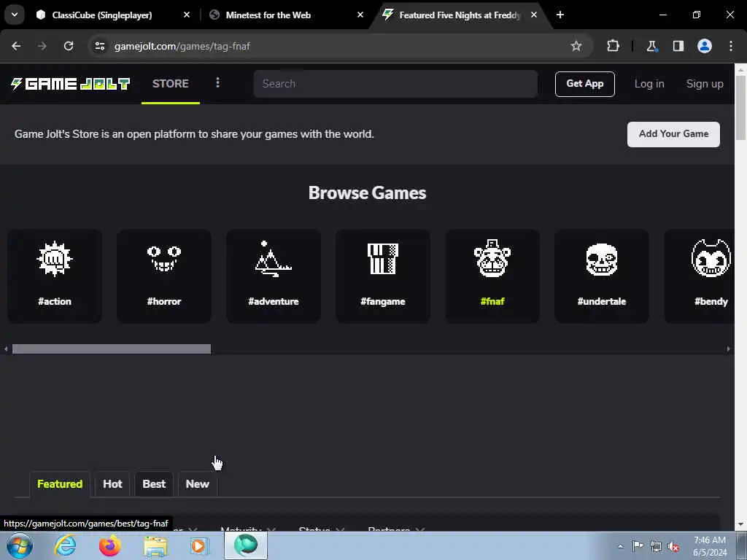747x560 pixels.
Task: Open the browser extensions puzzle icon
Action: click(613, 46)
